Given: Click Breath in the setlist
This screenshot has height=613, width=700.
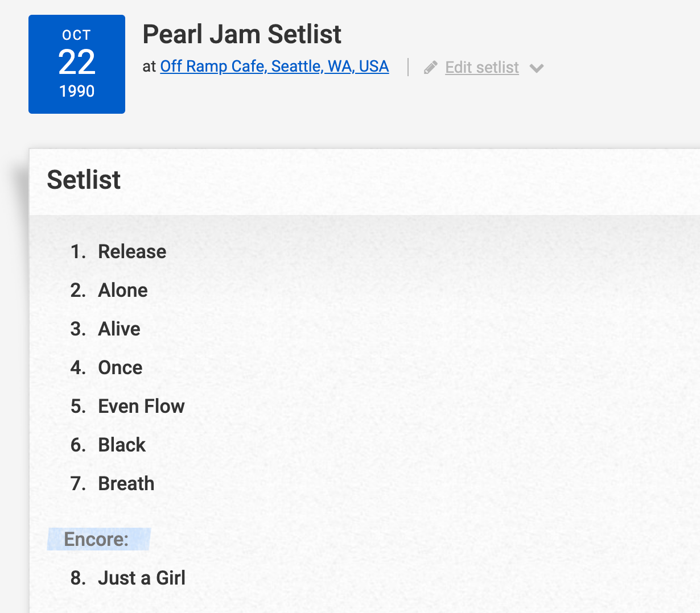Looking at the screenshot, I should point(126,483).
